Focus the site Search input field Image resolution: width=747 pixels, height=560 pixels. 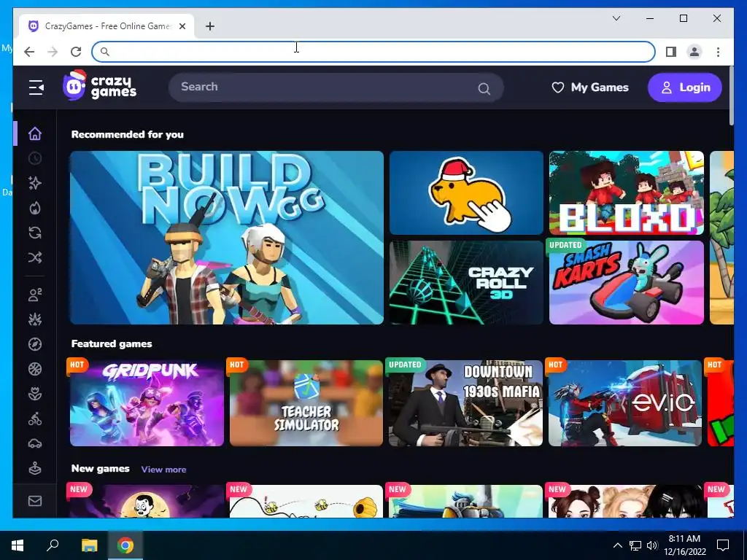[x=336, y=87]
